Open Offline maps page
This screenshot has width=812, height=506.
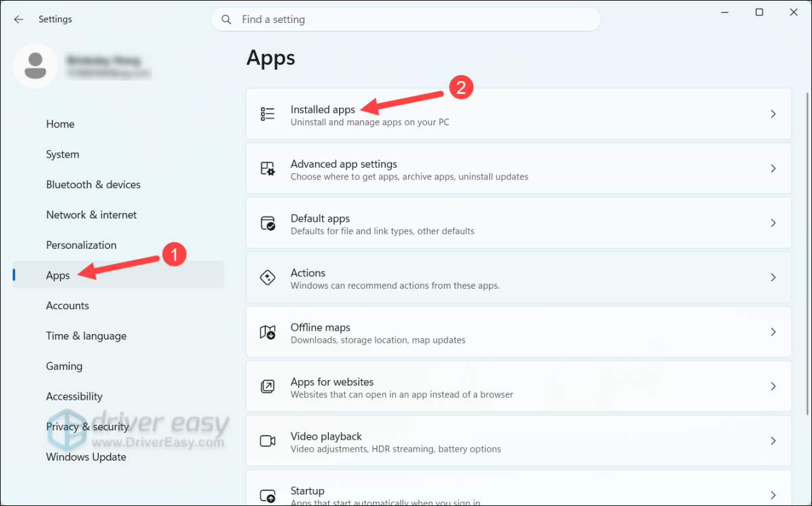point(518,332)
